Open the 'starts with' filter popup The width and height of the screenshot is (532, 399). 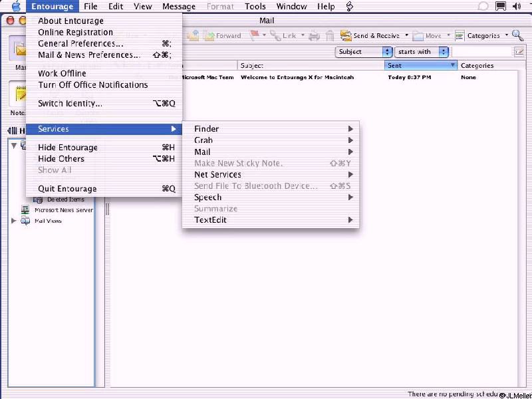422,52
